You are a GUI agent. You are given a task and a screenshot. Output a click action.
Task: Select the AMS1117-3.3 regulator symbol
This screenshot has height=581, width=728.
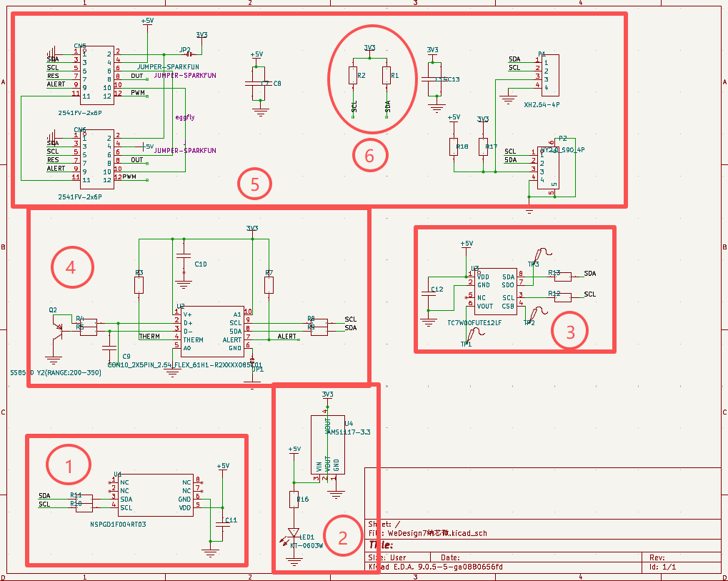(327, 445)
